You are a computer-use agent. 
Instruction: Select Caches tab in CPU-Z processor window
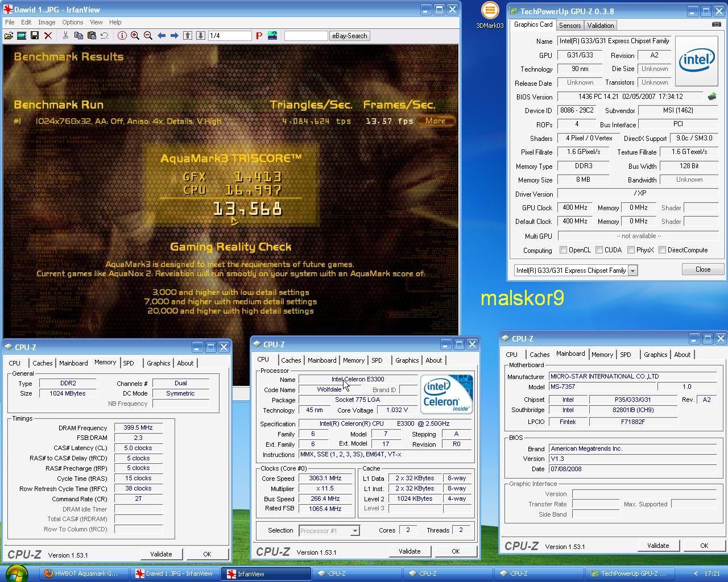click(291, 360)
